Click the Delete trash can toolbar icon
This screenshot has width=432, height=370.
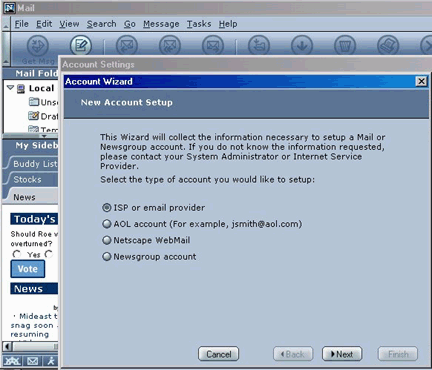tap(345, 46)
